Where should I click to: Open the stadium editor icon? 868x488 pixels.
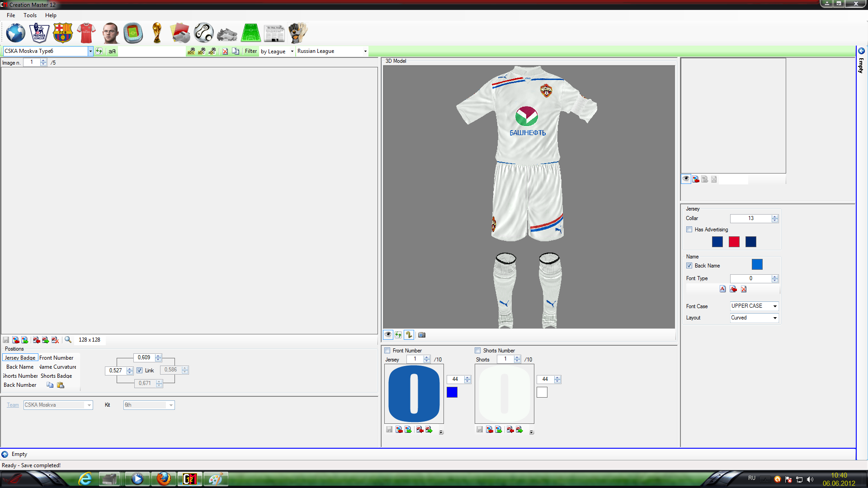point(133,33)
